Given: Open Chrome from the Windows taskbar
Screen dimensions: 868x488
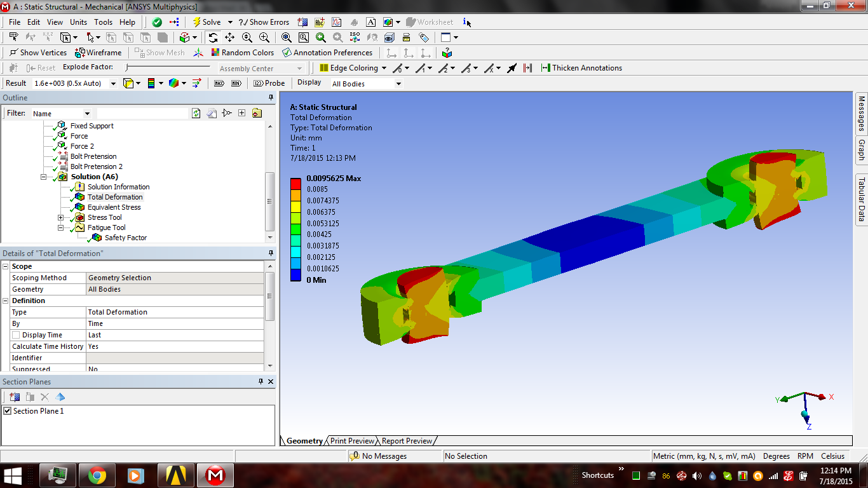Looking at the screenshot, I should 97,475.
